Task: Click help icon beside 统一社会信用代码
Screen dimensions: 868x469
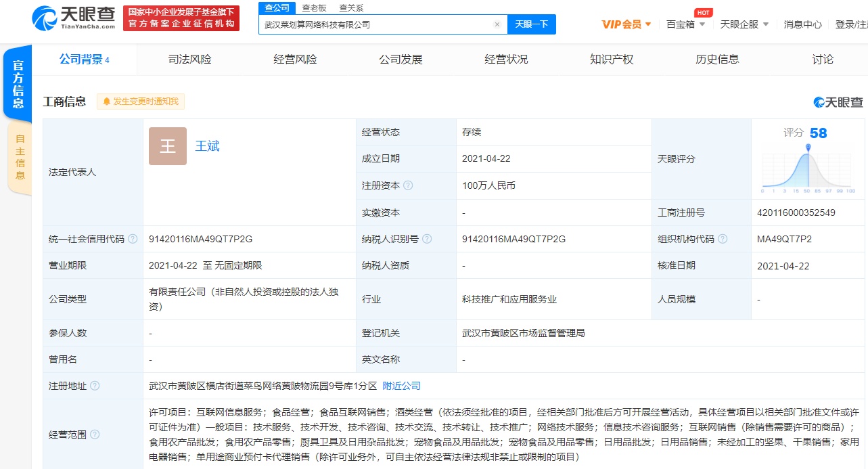Action: click(133, 239)
